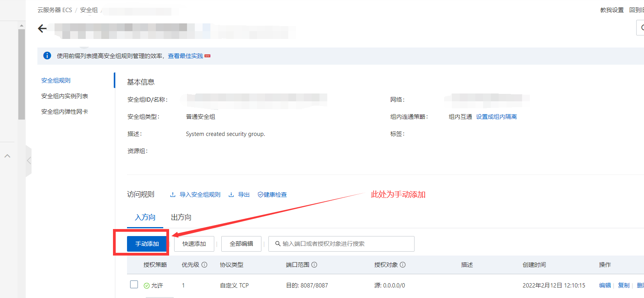This screenshot has height=298, width=644.
Task: Click the health check shield icon
Action: click(x=260, y=195)
